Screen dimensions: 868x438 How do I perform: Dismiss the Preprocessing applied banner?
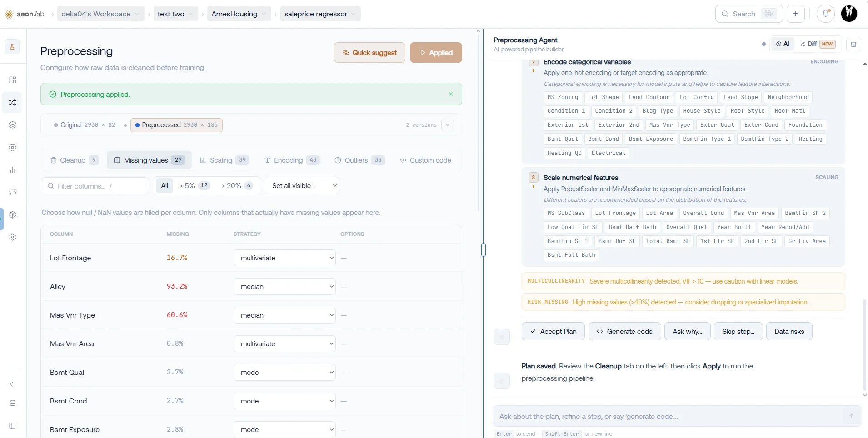(451, 94)
